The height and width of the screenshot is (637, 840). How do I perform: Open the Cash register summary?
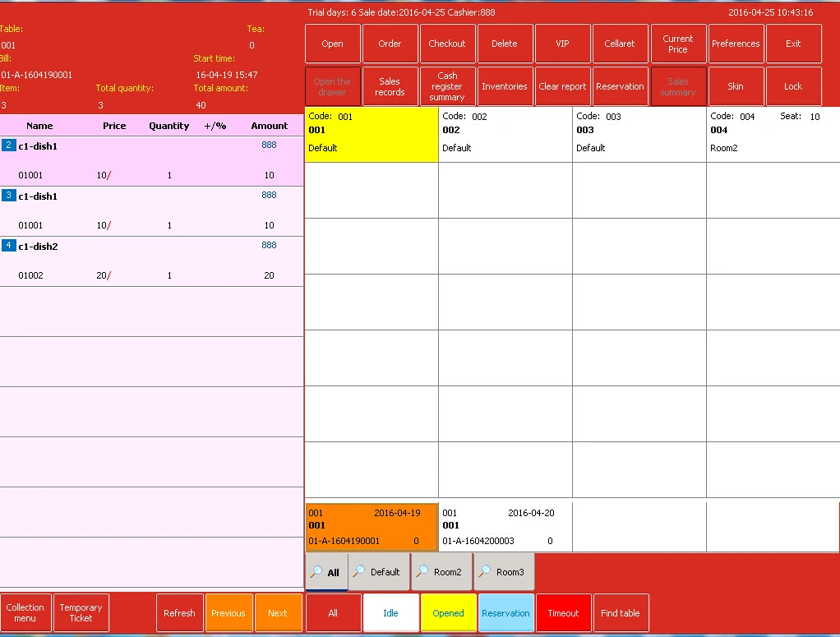(447, 85)
